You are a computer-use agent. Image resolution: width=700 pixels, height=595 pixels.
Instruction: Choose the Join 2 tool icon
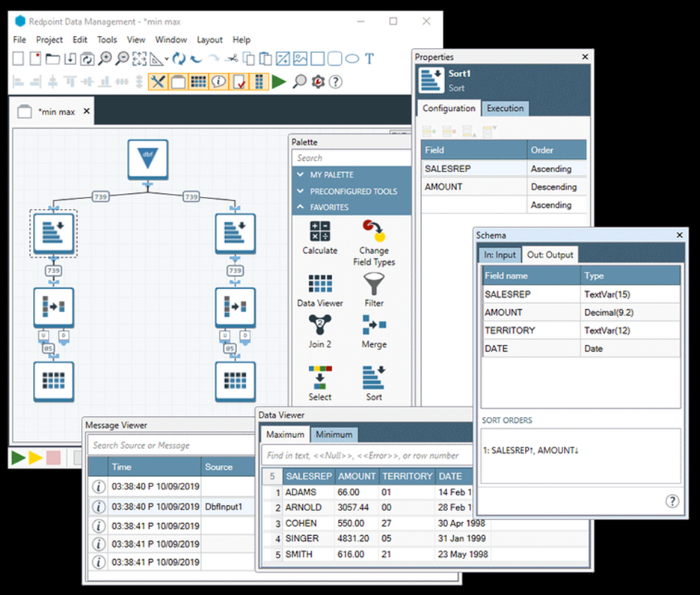point(320,330)
